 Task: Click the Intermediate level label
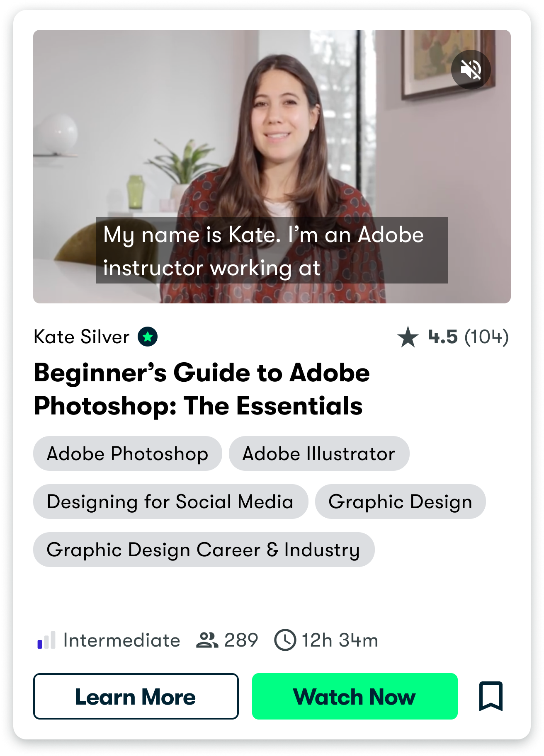click(x=122, y=640)
